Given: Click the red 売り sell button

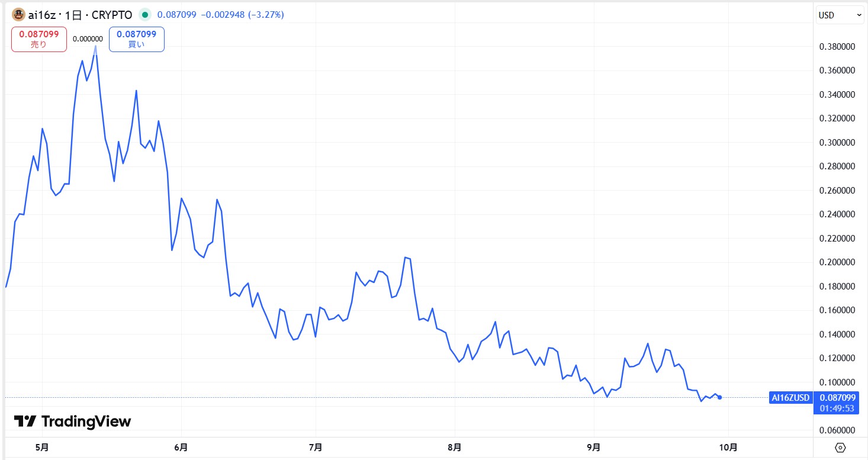Looking at the screenshot, I should point(39,39).
